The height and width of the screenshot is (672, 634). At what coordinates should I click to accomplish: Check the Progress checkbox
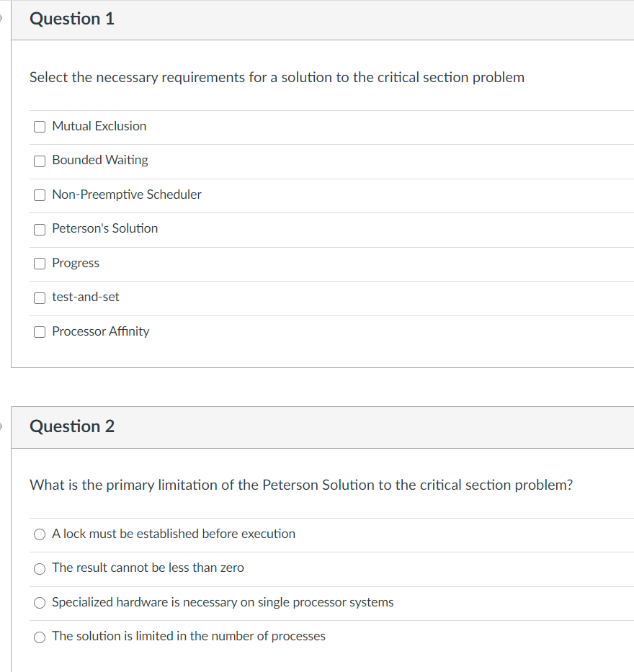click(x=40, y=263)
